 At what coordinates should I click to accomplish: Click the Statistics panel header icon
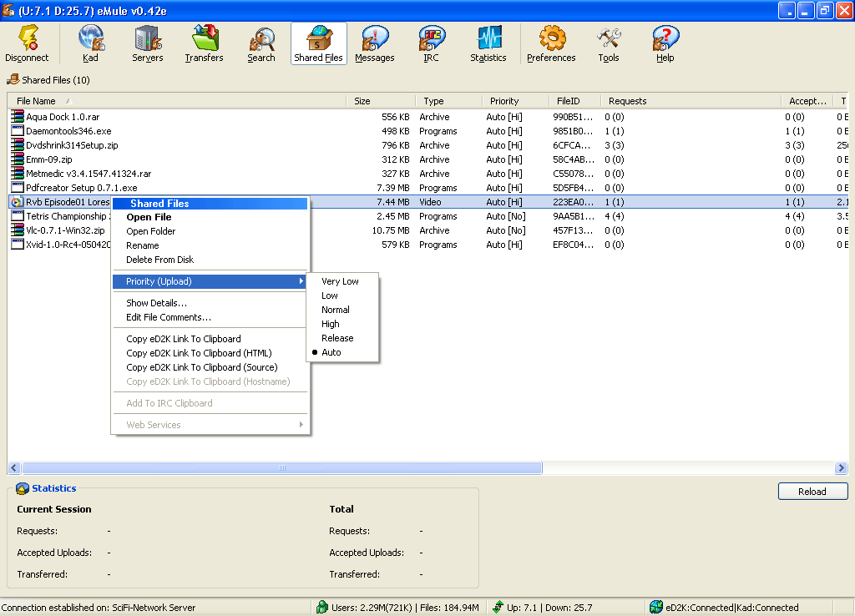pos(23,488)
